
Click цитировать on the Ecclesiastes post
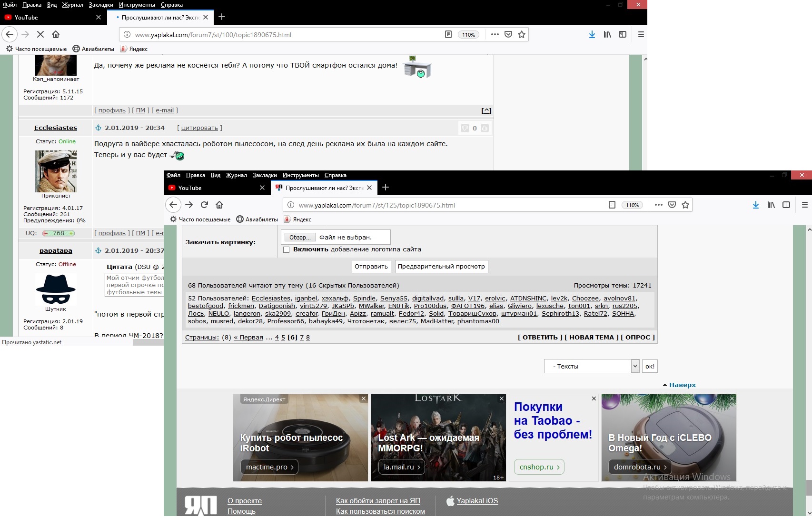tap(199, 128)
